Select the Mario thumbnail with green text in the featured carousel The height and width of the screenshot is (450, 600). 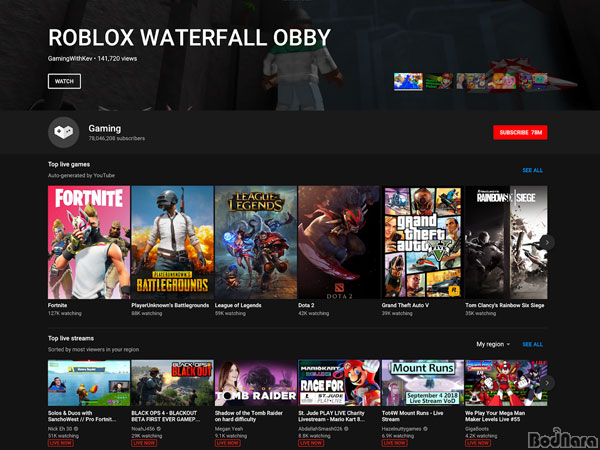point(439,82)
